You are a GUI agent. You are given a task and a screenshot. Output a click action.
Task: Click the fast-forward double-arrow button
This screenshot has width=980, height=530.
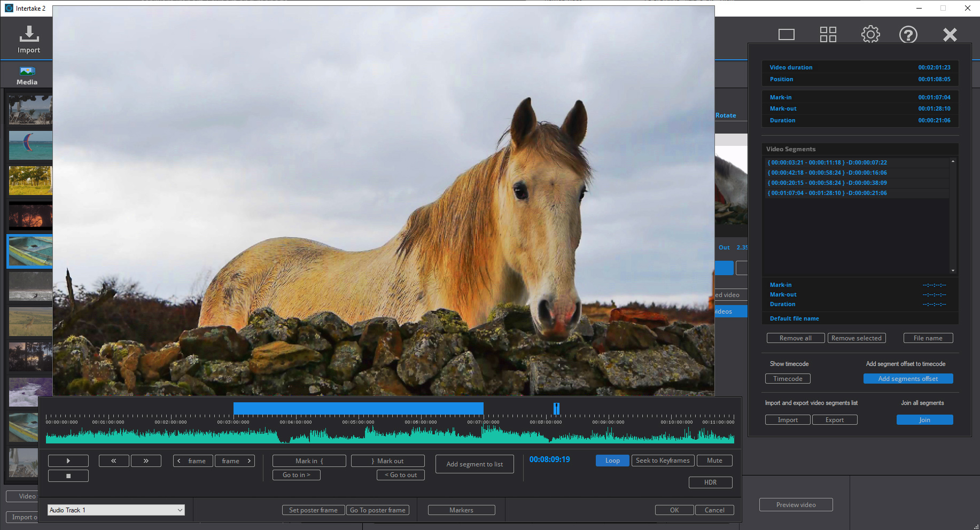click(x=146, y=461)
